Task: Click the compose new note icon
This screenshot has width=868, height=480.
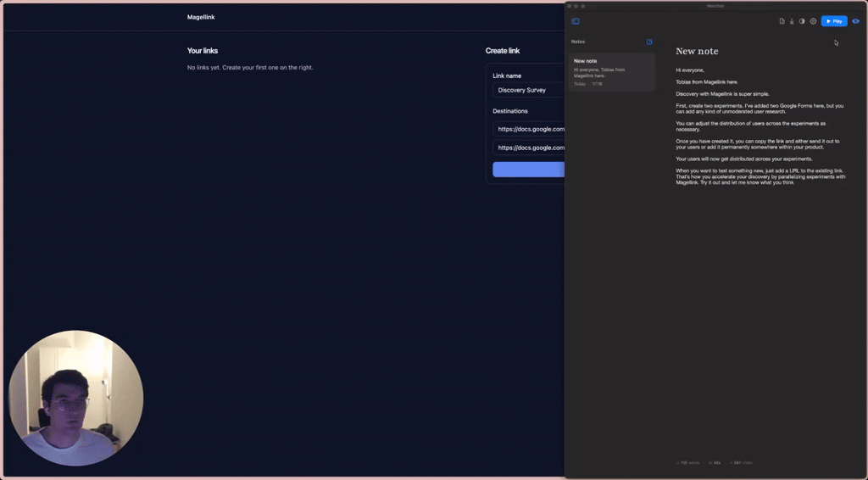Action: point(649,42)
